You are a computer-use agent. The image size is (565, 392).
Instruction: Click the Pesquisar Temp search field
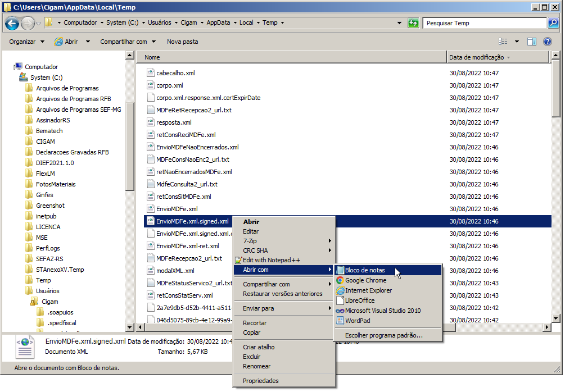click(485, 23)
